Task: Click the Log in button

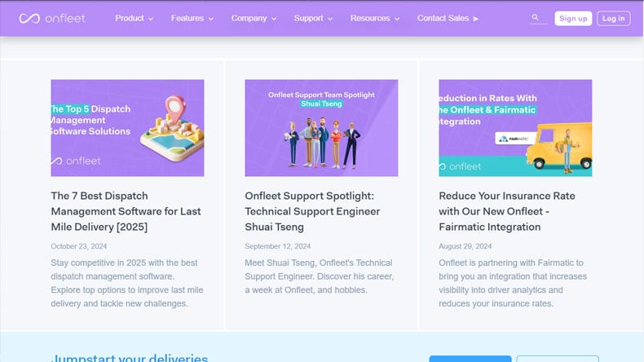Action: [x=613, y=19]
